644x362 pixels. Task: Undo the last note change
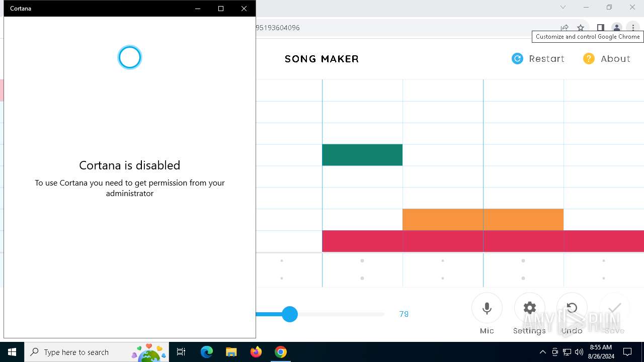coord(572,308)
